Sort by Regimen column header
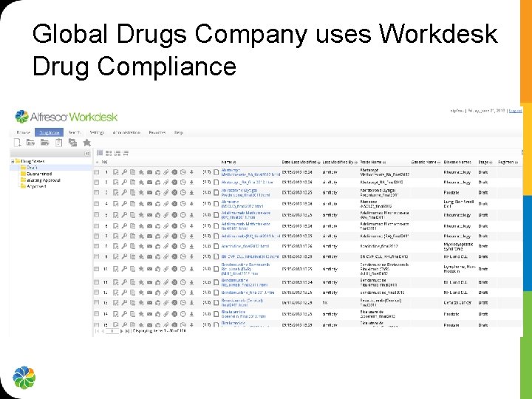The width and height of the screenshot is (532, 399). point(508,163)
